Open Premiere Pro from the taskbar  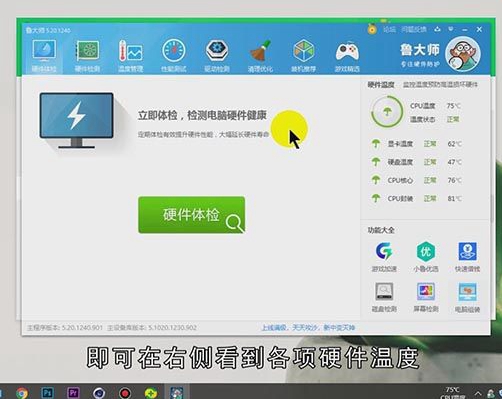pos(73,393)
